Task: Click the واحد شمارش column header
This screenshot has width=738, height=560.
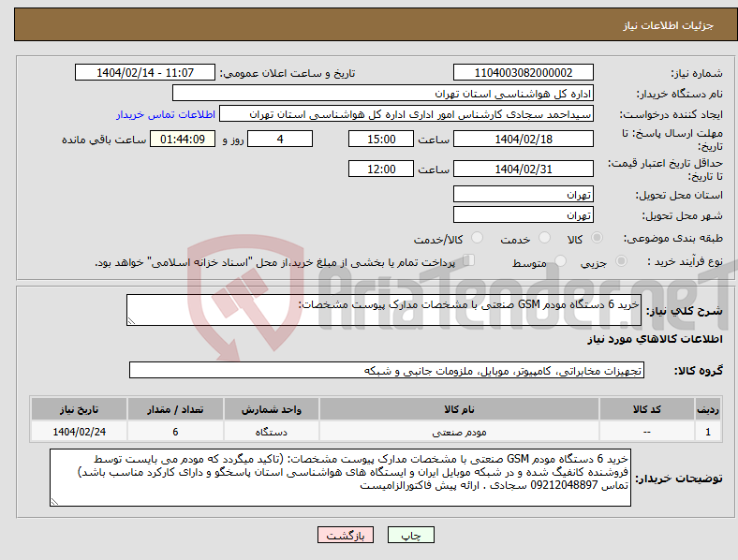Action: (x=272, y=409)
